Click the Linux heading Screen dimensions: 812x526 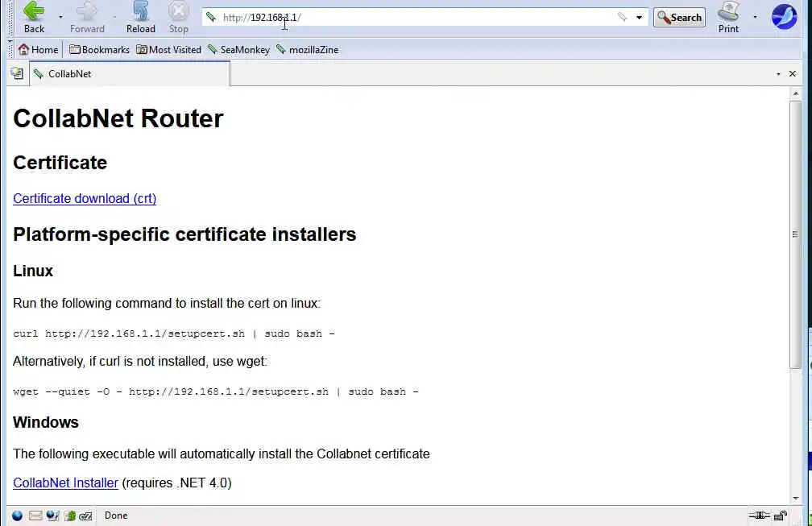tap(32, 271)
